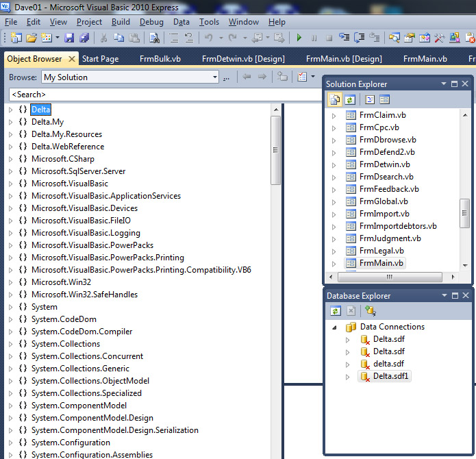Click the Stop Debugging square icon
This screenshot has height=459, width=476.
click(329, 38)
